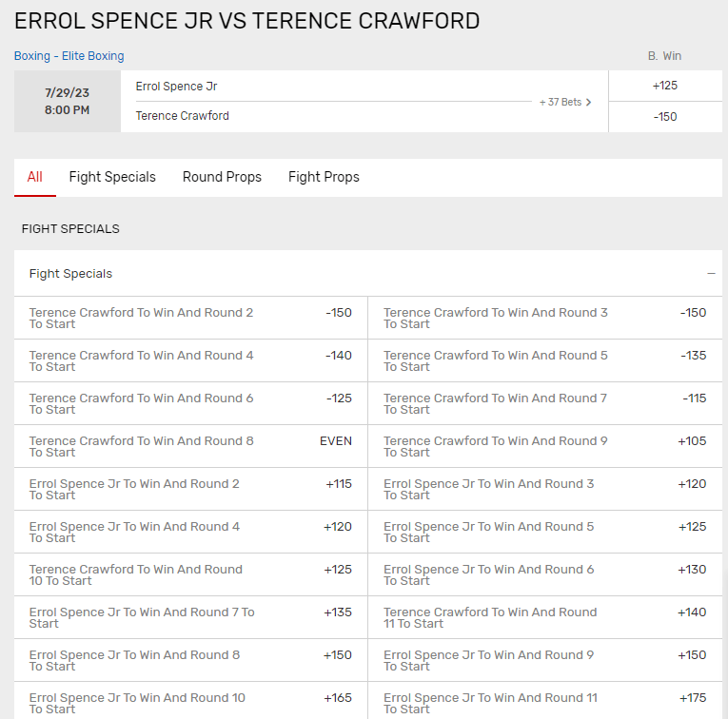The image size is (728, 719).
Task: Pick Spence Jr To Win And Round 3 at +120
Action: click(545, 489)
